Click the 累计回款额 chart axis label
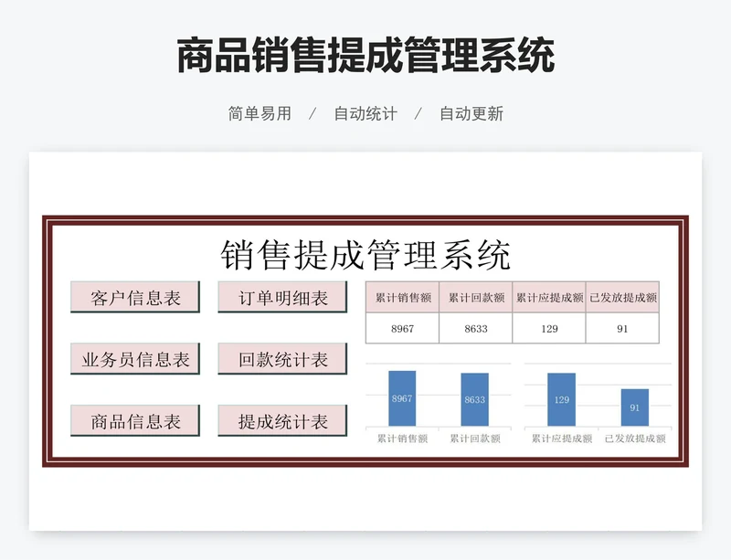Image resolution: width=731 pixels, height=560 pixels. click(x=474, y=438)
